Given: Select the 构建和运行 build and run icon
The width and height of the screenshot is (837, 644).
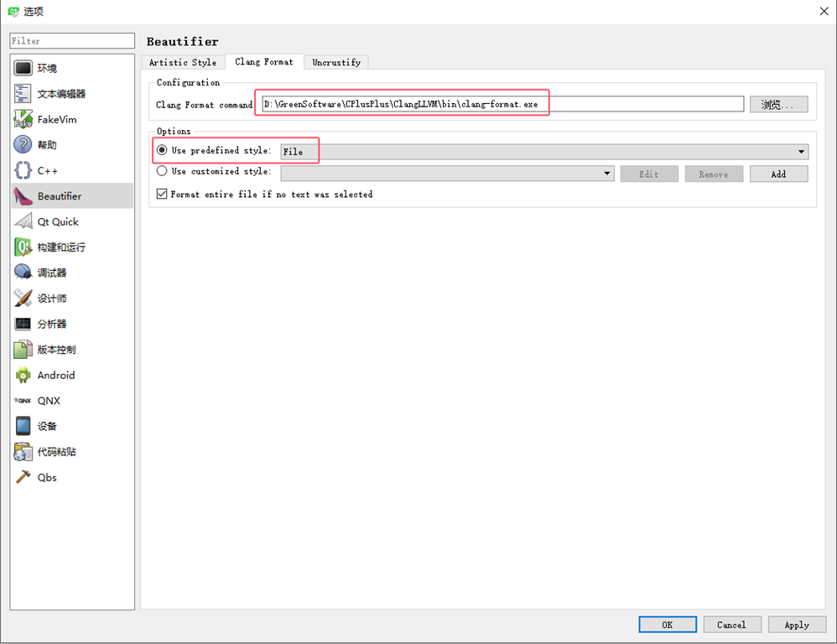Looking at the screenshot, I should 23,247.
